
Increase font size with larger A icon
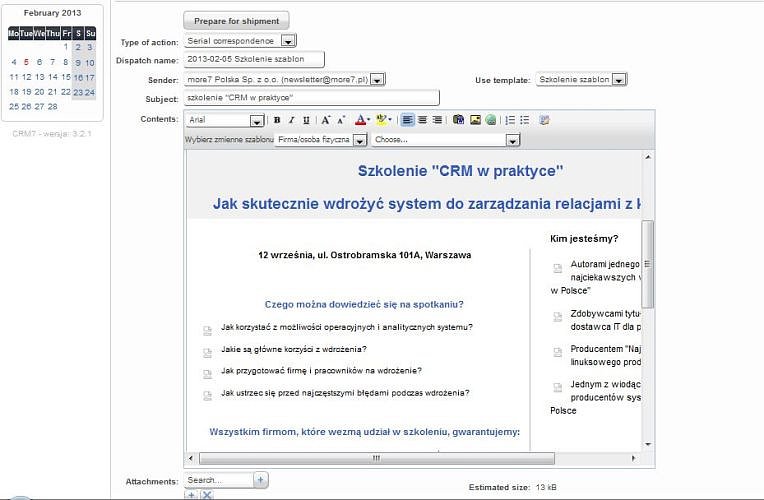[x=325, y=120]
